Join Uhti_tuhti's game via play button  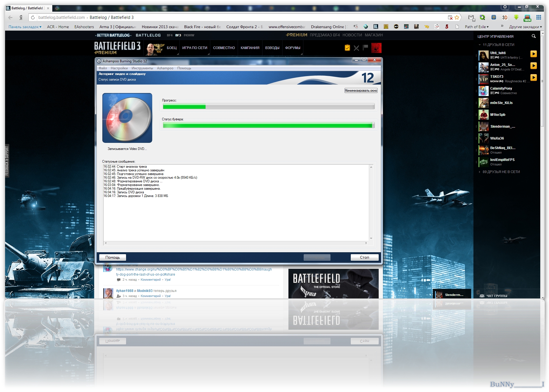[x=533, y=54]
